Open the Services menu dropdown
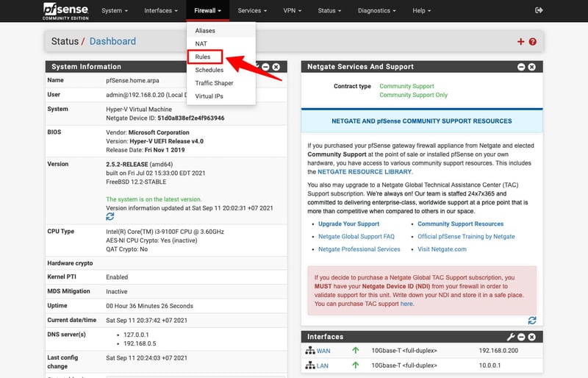Viewport: 588px width, 378px height. tap(252, 10)
